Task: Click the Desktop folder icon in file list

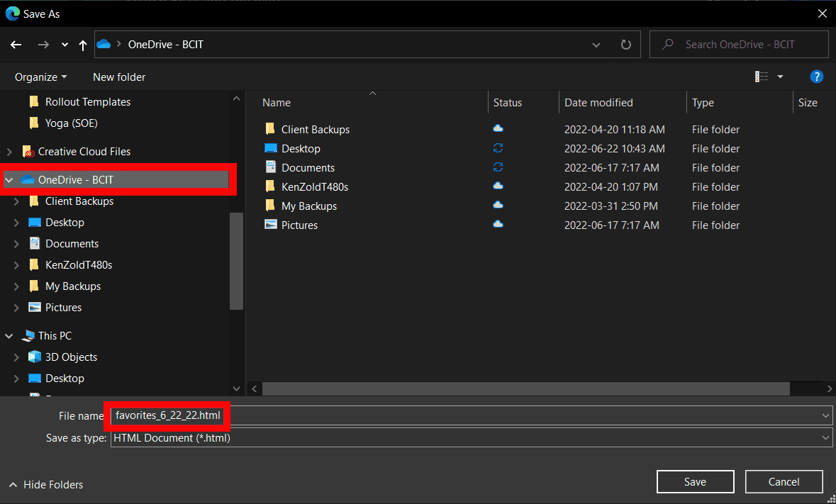Action: coord(271,148)
